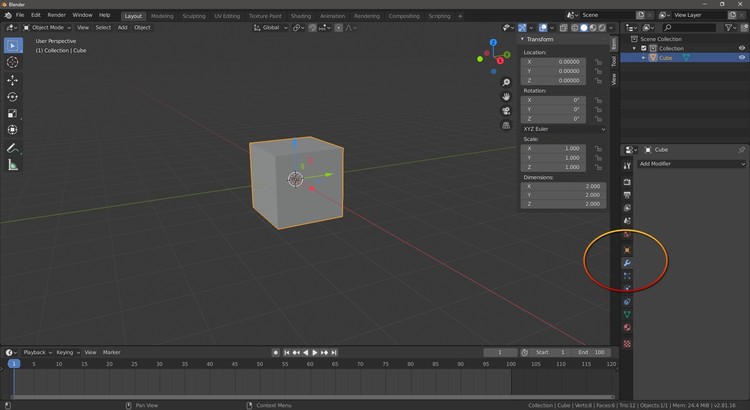Collapse the Transform panel

click(x=539, y=39)
